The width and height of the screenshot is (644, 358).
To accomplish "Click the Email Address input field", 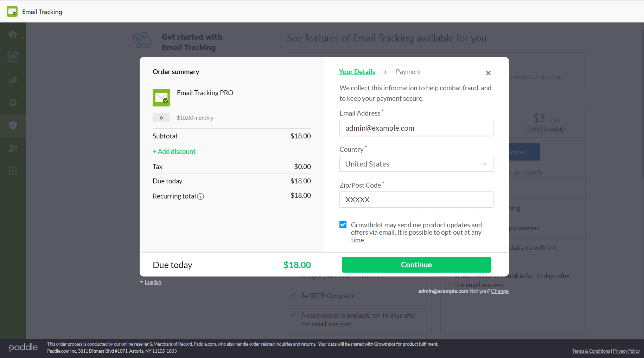I will [x=416, y=128].
